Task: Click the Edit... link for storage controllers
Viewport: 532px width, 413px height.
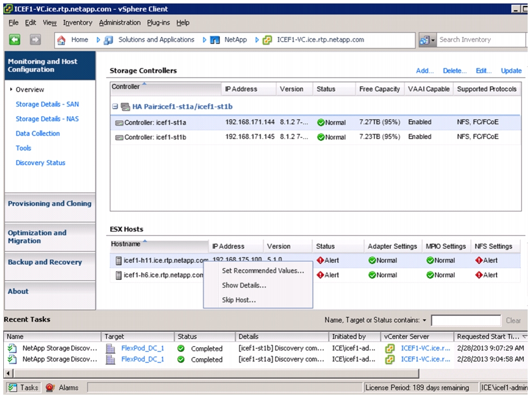Action: [484, 71]
